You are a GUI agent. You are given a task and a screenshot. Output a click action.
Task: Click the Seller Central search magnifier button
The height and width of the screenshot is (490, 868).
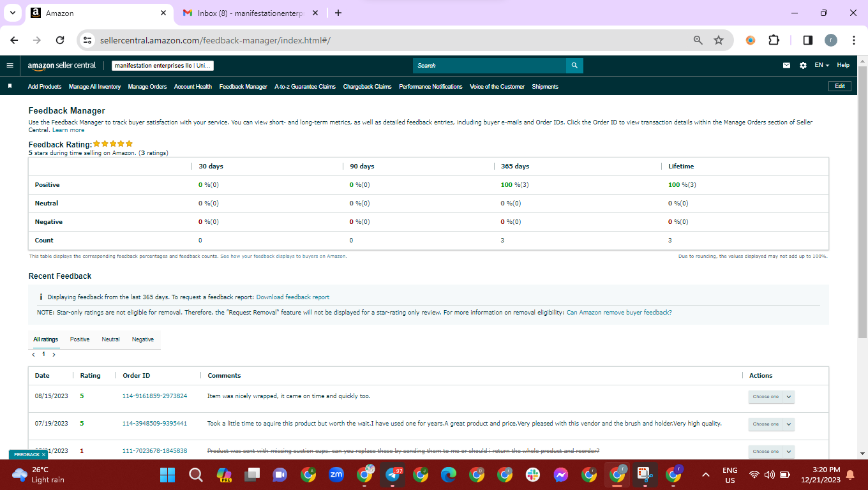click(x=574, y=65)
